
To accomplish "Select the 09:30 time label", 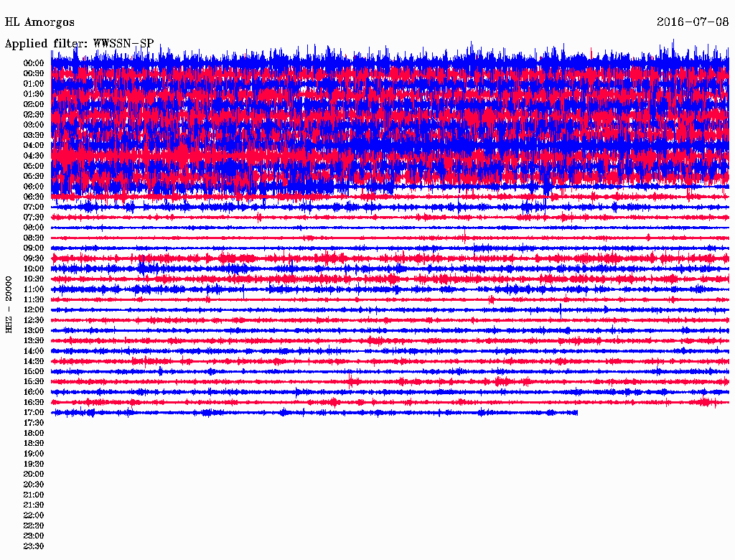I will (x=34, y=258).
